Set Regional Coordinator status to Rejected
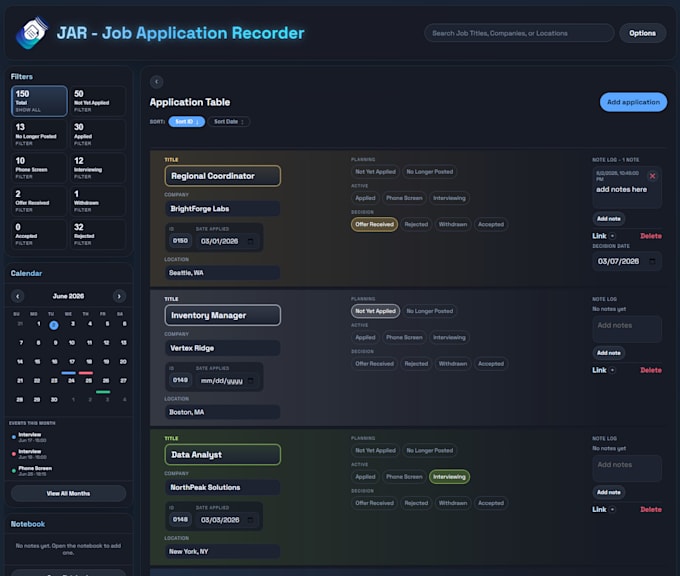Screen dimensions: 680x576 [416, 224]
